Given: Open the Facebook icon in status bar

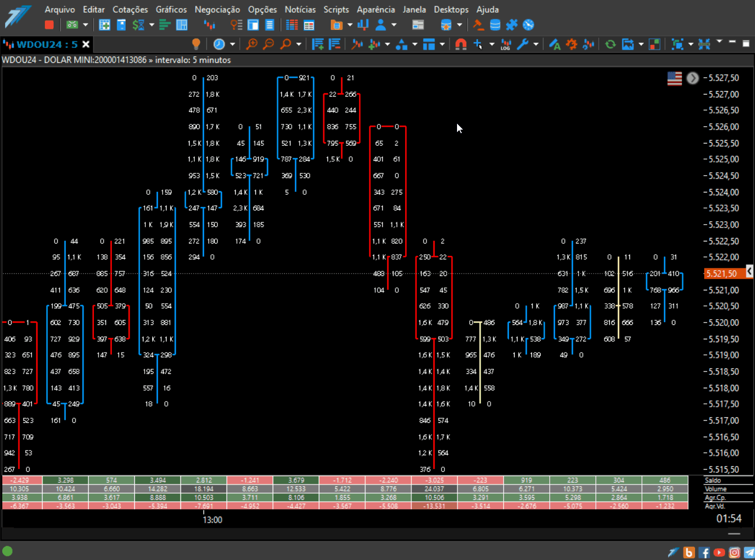Looking at the screenshot, I should (704, 553).
